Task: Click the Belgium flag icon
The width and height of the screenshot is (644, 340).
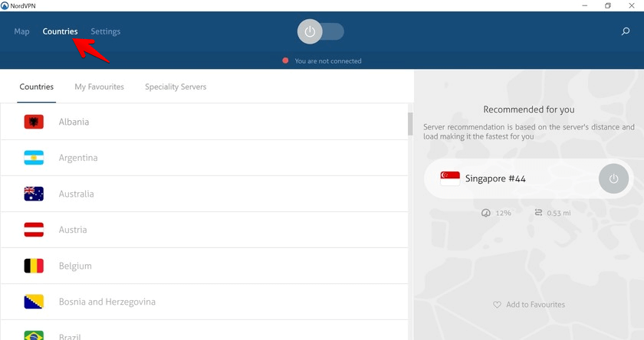Action: pos(34,266)
